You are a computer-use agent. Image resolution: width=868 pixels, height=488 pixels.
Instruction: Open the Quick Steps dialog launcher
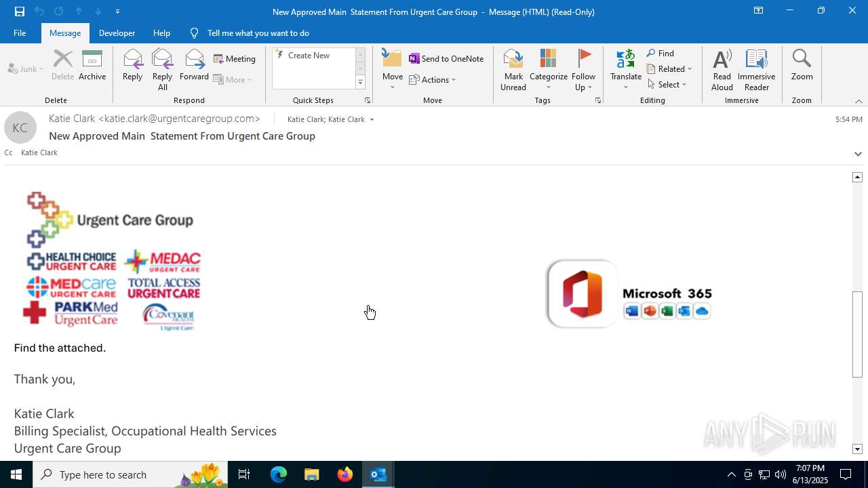pos(368,100)
